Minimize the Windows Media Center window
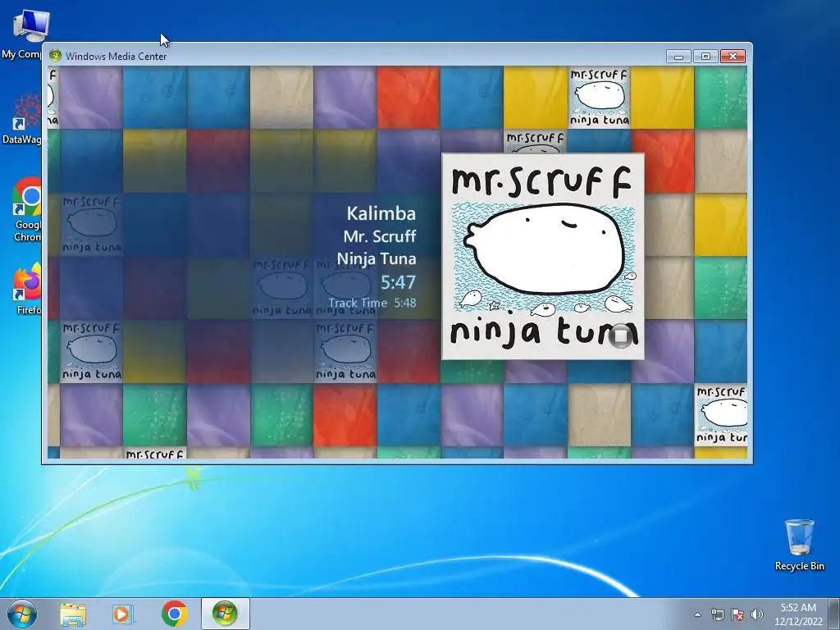The image size is (840, 630). (678, 57)
